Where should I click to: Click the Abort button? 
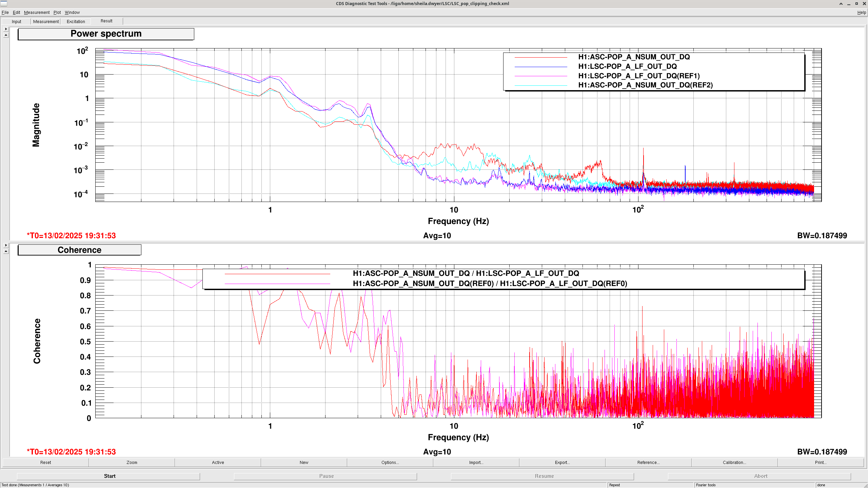pos(759,476)
